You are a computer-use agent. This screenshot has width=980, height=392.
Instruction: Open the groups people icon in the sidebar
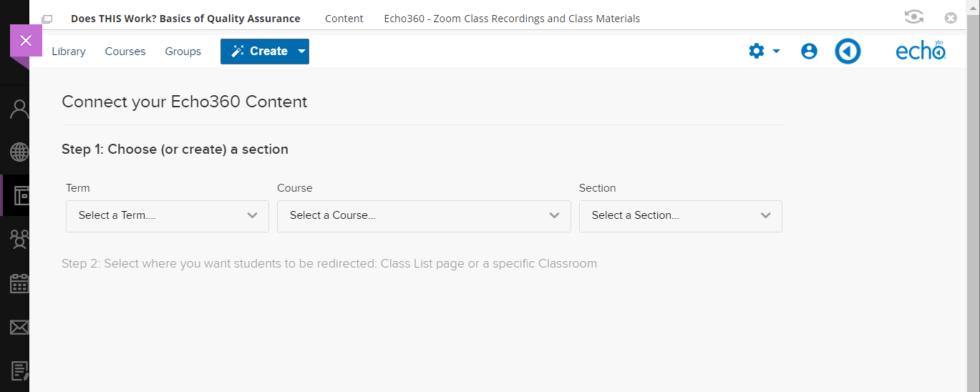[x=19, y=239]
